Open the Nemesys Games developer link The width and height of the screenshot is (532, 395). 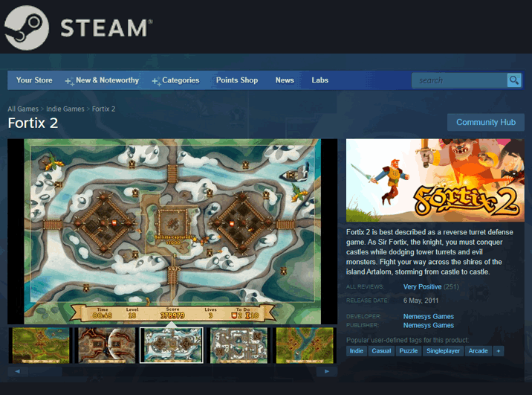pyautogui.click(x=428, y=316)
